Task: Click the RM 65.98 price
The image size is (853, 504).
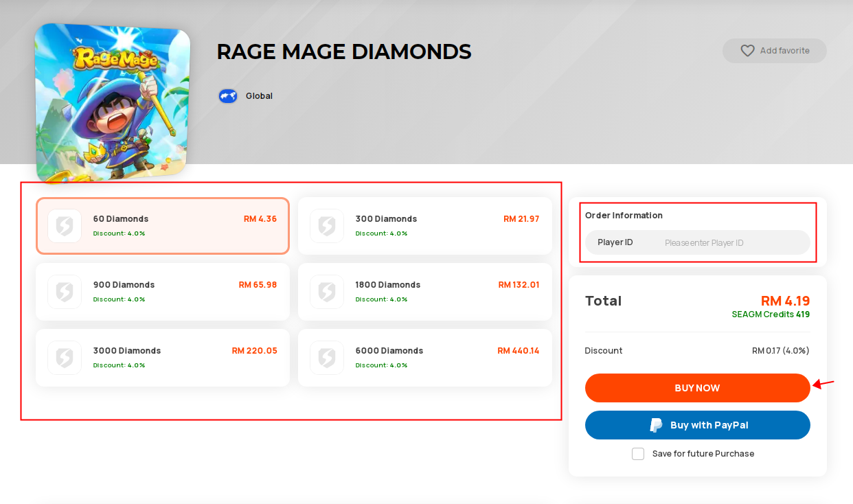Action: (x=258, y=285)
